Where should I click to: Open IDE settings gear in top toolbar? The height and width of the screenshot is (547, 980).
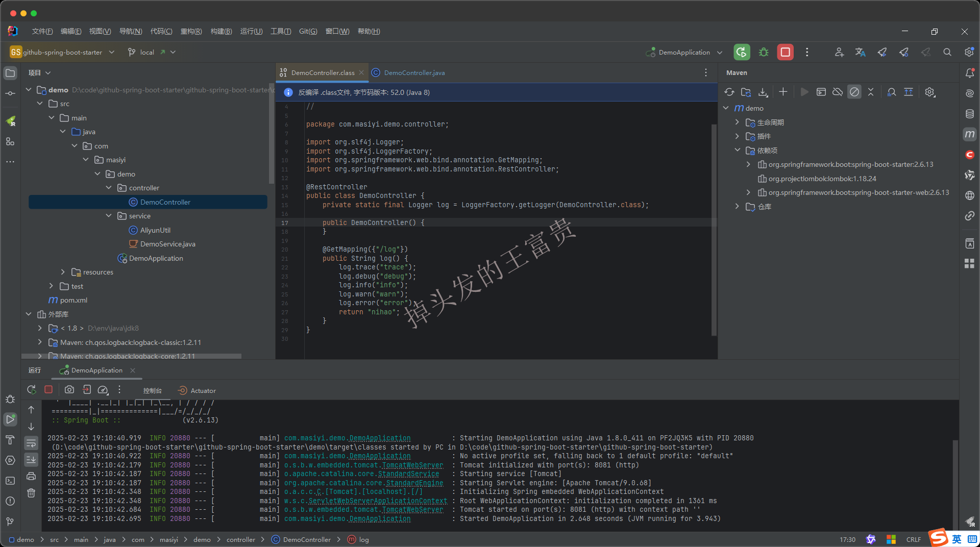(969, 52)
